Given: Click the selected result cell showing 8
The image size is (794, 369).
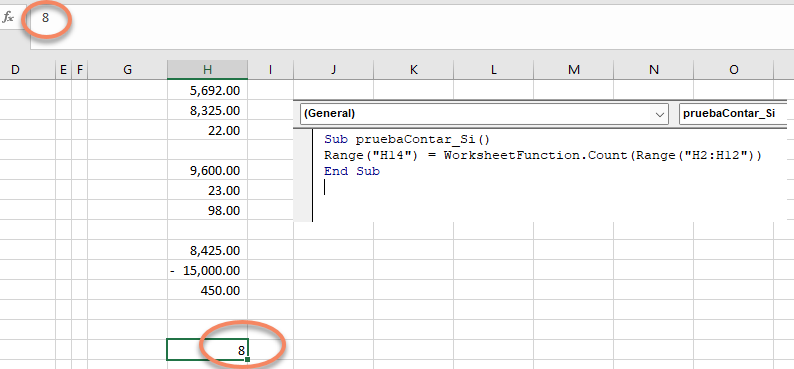Looking at the screenshot, I should (207, 350).
